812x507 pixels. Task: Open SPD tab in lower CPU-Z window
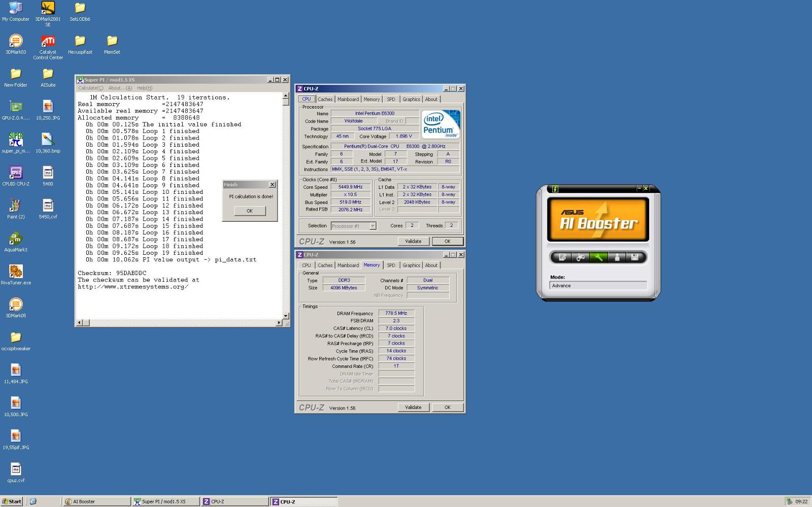point(391,265)
